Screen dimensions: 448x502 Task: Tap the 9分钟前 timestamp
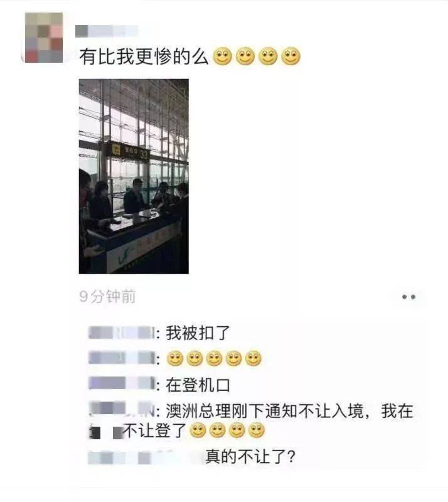point(107,296)
